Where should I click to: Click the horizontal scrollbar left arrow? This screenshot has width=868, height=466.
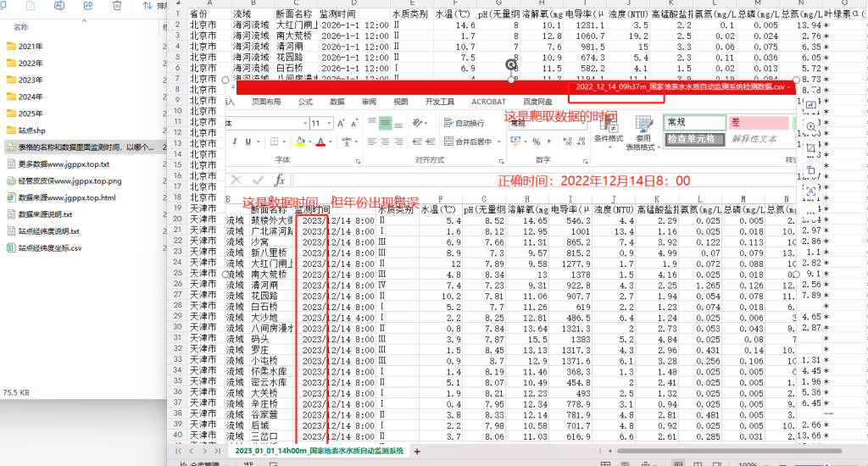609,451
